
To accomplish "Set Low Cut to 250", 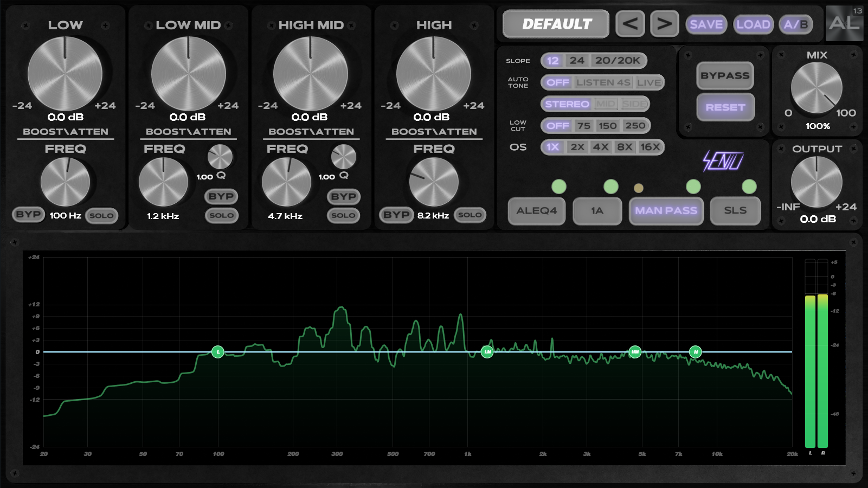I will (635, 126).
